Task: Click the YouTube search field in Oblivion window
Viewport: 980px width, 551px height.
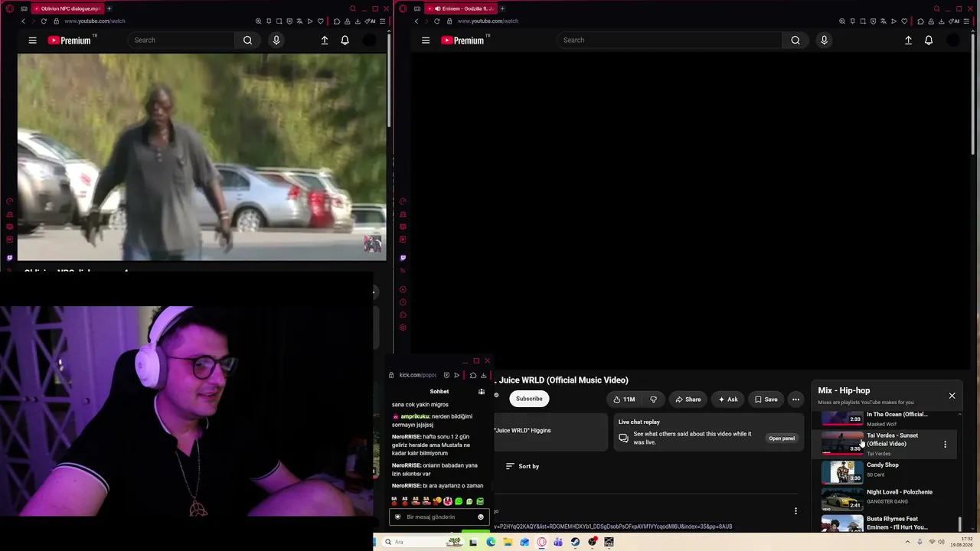Action: pyautogui.click(x=181, y=41)
